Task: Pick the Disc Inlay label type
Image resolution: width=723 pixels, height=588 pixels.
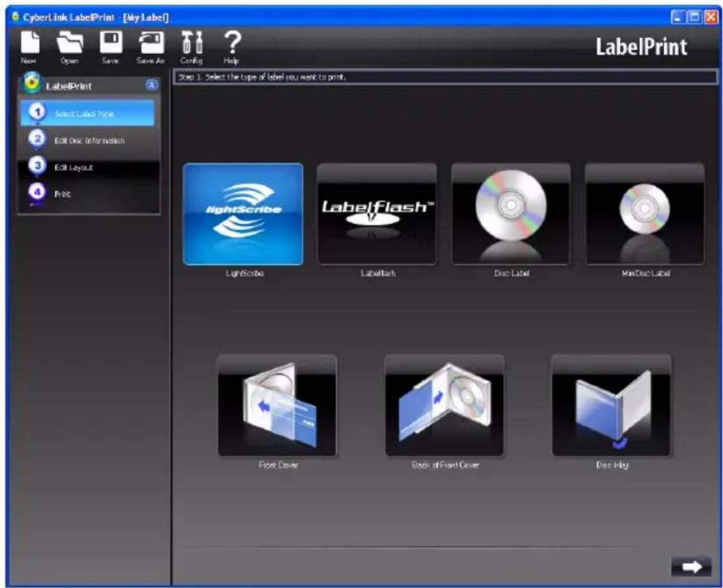Action: point(611,405)
